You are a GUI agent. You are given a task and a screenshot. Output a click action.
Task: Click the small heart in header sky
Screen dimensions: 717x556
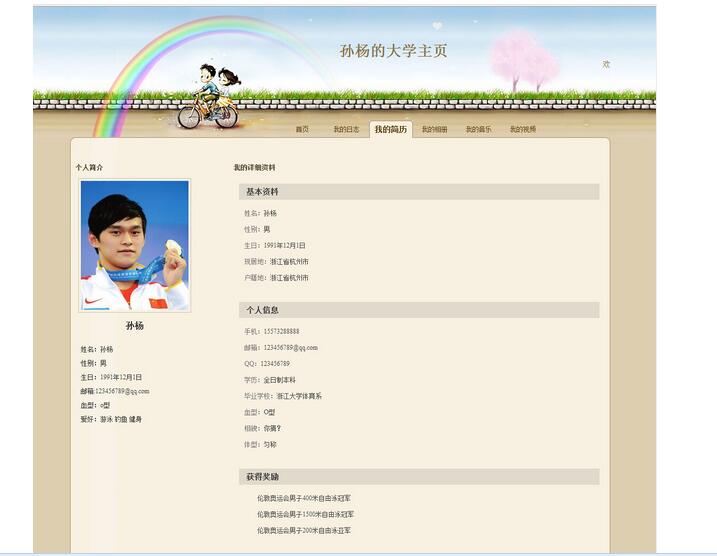pyautogui.click(x=438, y=26)
